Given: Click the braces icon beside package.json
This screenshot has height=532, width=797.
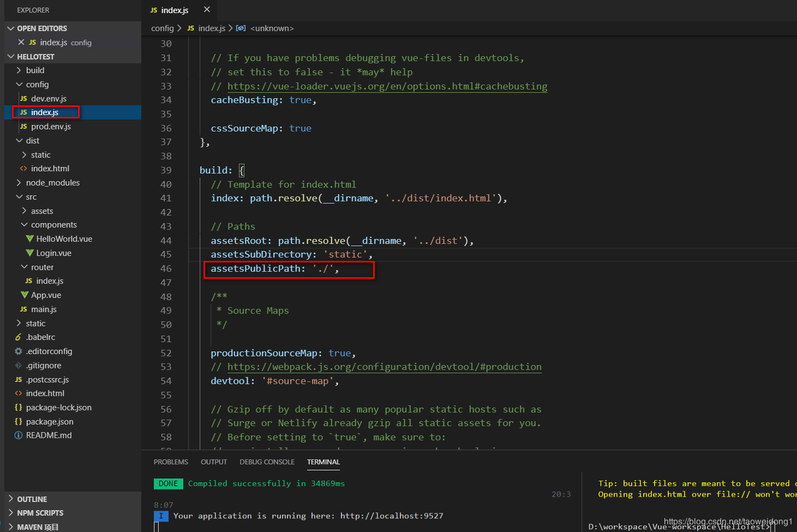Looking at the screenshot, I should (x=19, y=422).
